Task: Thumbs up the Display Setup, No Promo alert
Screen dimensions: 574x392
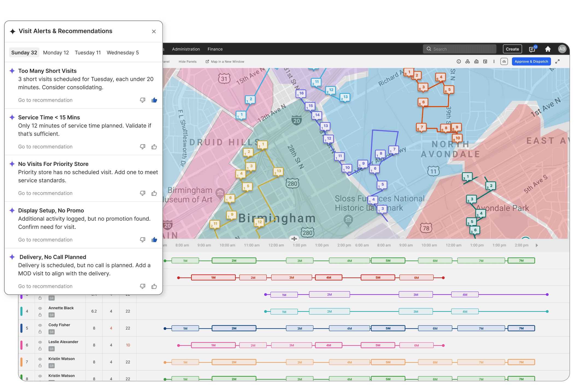Action: pyautogui.click(x=154, y=240)
